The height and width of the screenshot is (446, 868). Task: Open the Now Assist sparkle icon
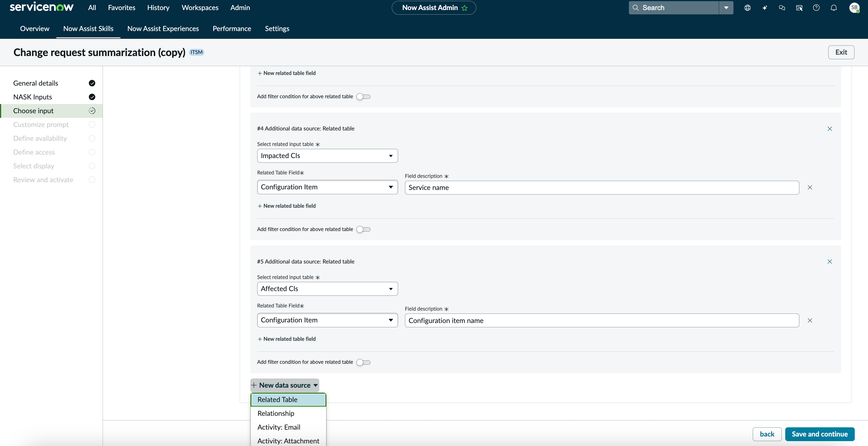[x=765, y=8]
